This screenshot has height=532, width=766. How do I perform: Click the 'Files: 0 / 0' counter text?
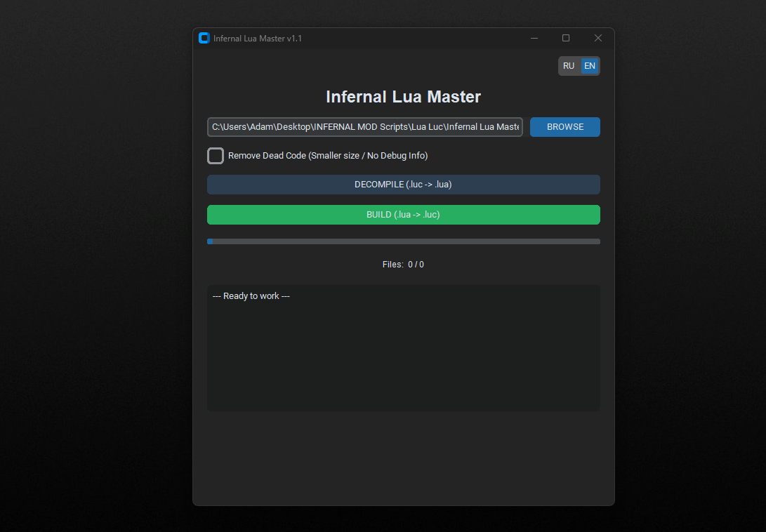pyautogui.click(x=403, y=265)
